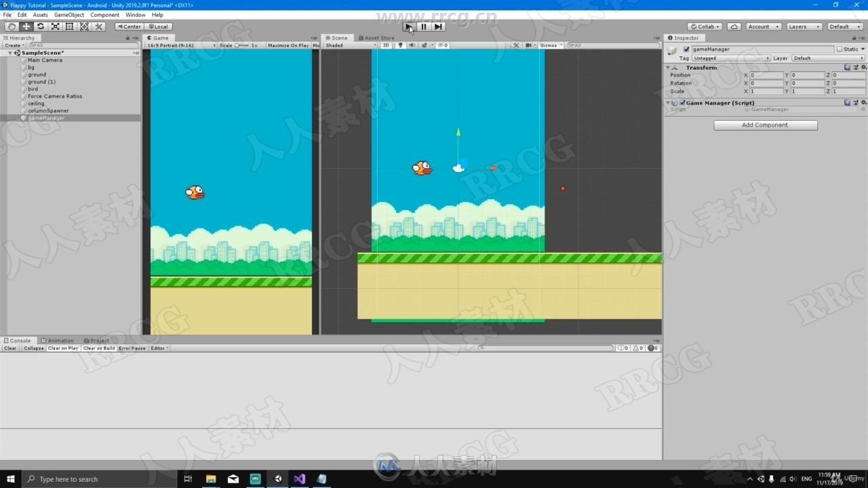Open the Layers dropdown
This screenshot has height=488, width=868.
[804, 26]
